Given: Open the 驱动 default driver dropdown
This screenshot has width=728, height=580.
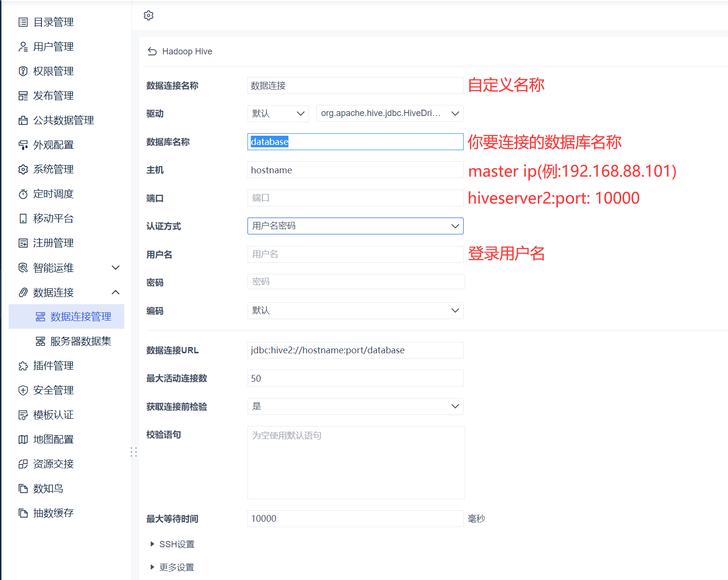Looking at the screenshot, I should (x=278, y=113).
